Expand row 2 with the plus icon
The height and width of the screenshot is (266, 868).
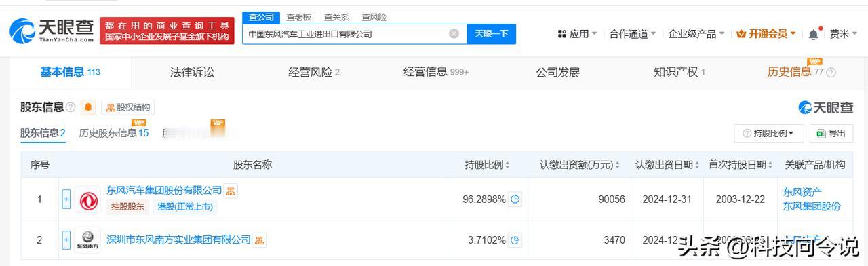click(66, 240)
